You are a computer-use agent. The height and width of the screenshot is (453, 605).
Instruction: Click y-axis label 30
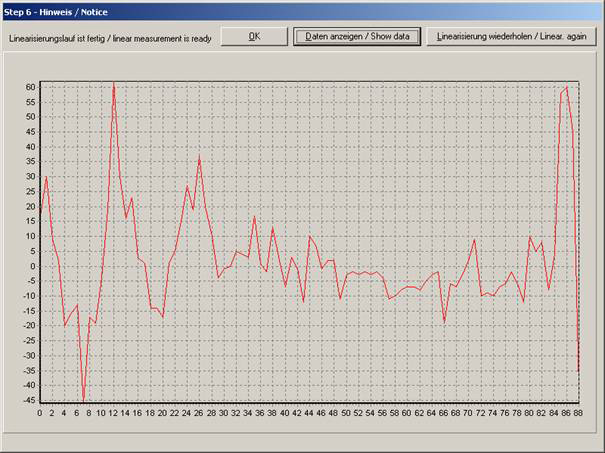click(x=30, y=177)
